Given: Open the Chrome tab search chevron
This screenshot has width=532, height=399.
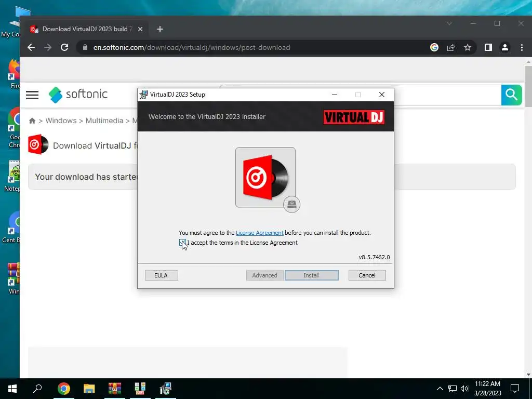Looking at the screenshot, I should (x=449, y=23).
